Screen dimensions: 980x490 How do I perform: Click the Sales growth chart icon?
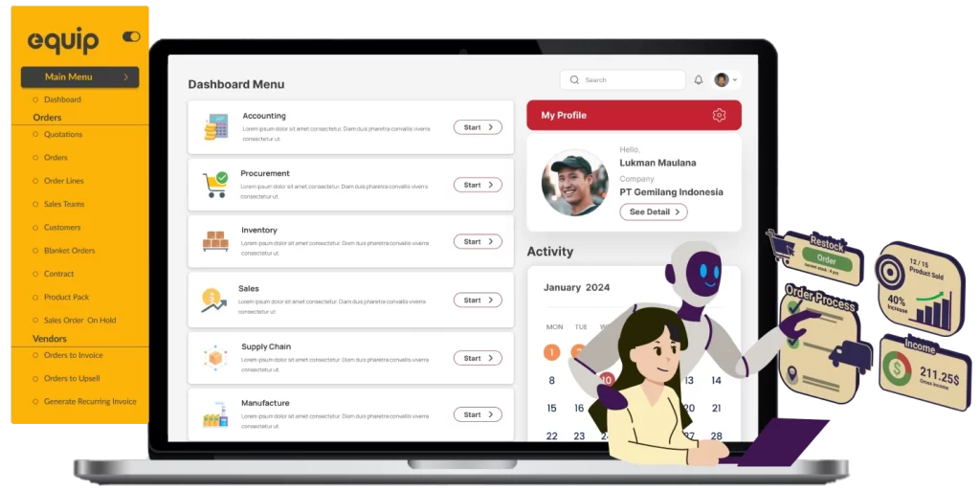213,300
